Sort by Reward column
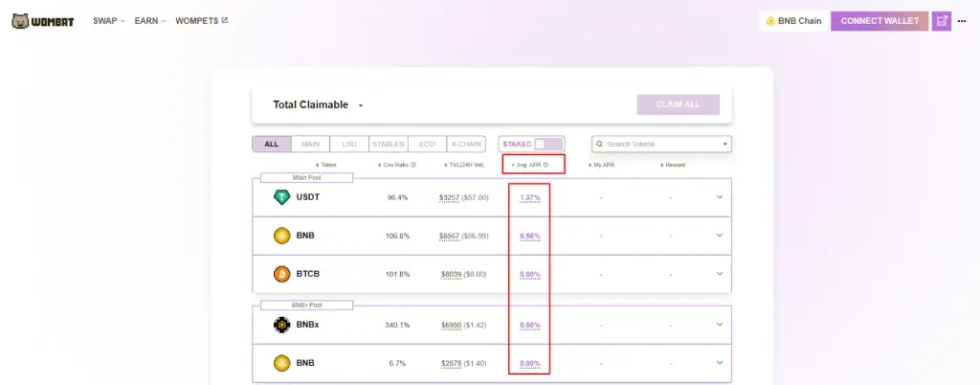Image resolution: width=980 pixels, height=385 pixels. tap(673, 165)
